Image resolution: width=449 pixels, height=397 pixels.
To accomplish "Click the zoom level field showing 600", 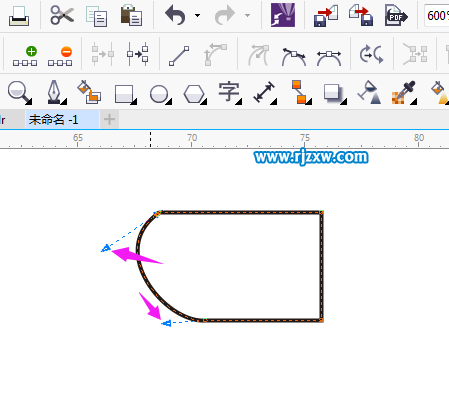I will tap(437, 15).
